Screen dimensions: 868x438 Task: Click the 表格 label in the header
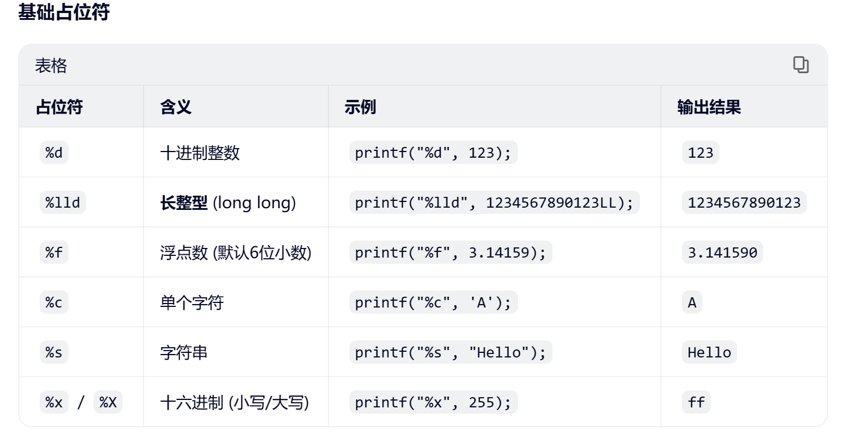pyautogui.click(x=51, y=66)
